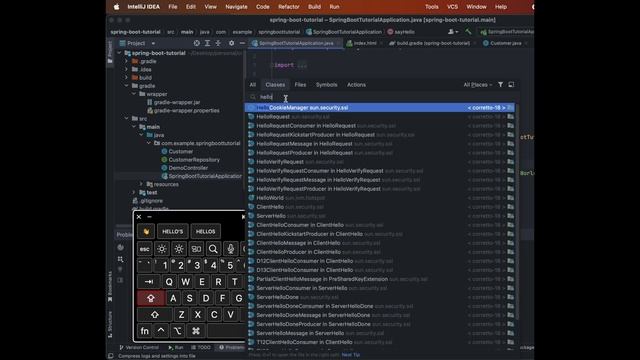Collapse the com.example.springboottutorial package
The height and width of the screenshot is (360, 640).
pos(149,143)
